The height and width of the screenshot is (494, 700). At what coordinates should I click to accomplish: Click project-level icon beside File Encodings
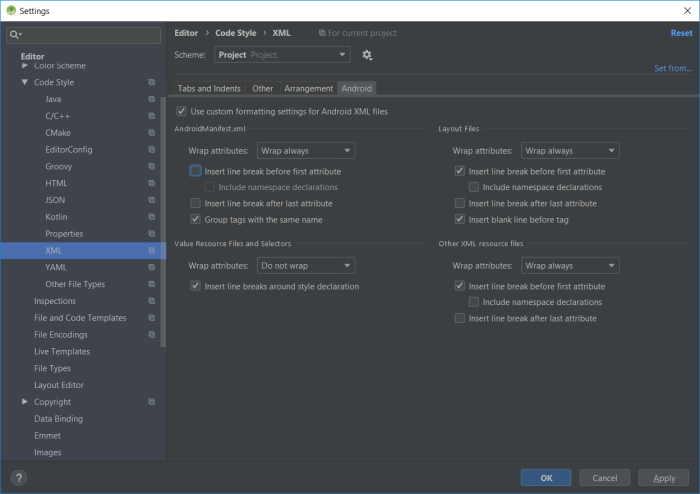(x=152, y=335)
